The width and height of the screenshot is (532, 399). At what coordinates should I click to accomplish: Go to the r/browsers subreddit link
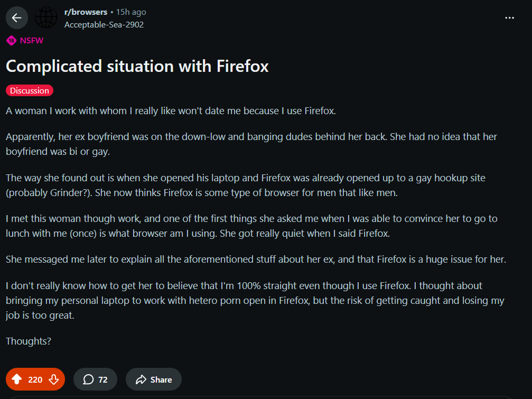(85, 12)
